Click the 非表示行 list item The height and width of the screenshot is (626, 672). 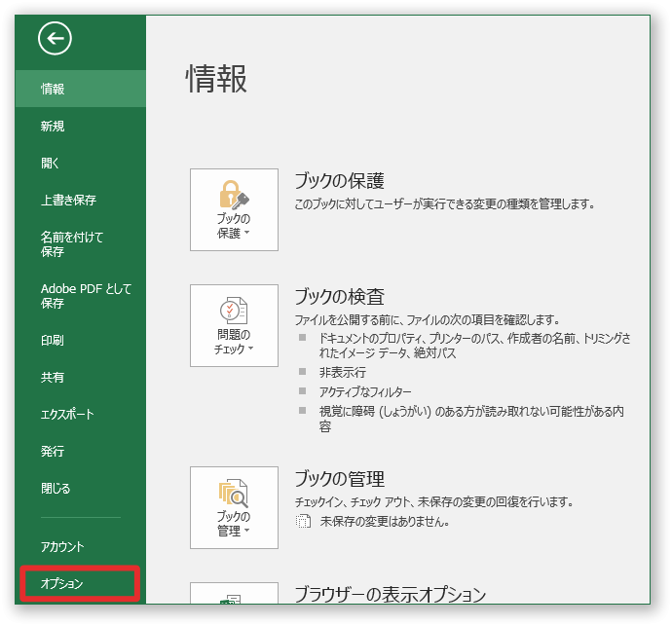point(343,372)
